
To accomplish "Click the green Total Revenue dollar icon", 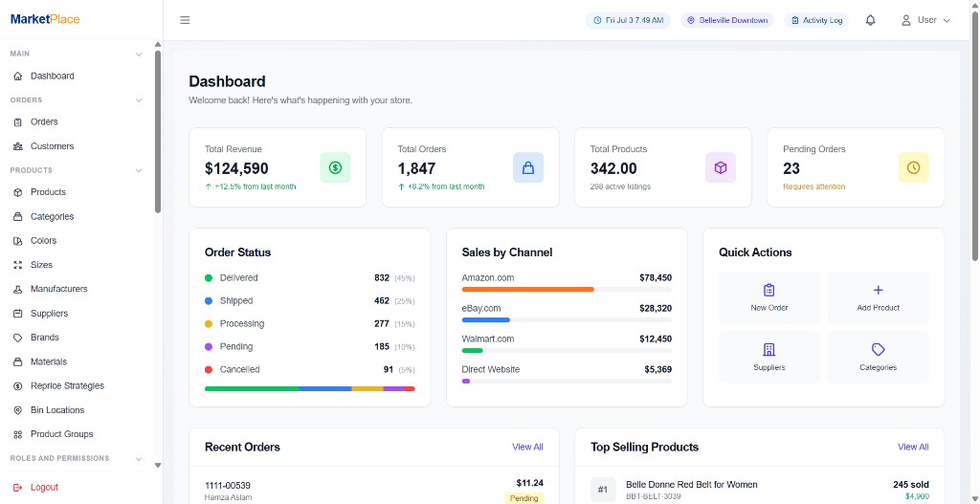I will (335, 167).
